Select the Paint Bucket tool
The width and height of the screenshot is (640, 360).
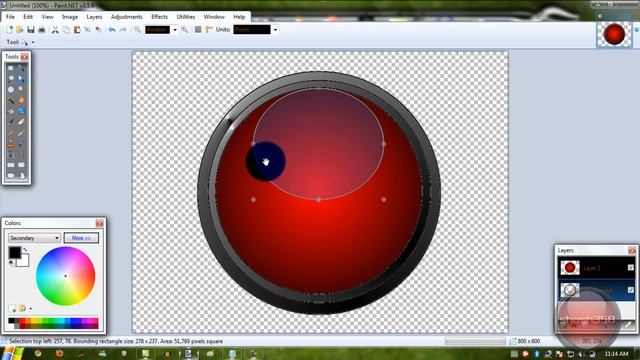(11, 111)
